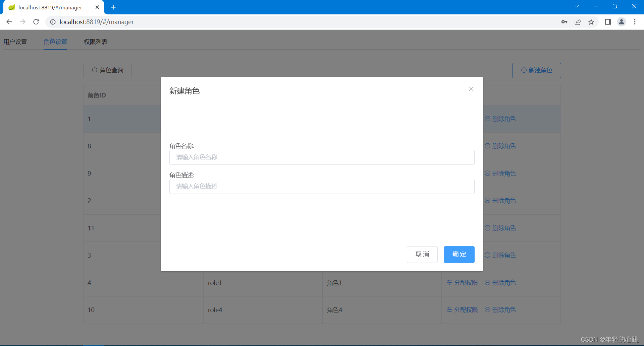Open the browser profile icon
Image resolution: width=644 pixels, height=346 pixels.
(x=622, y=22)
